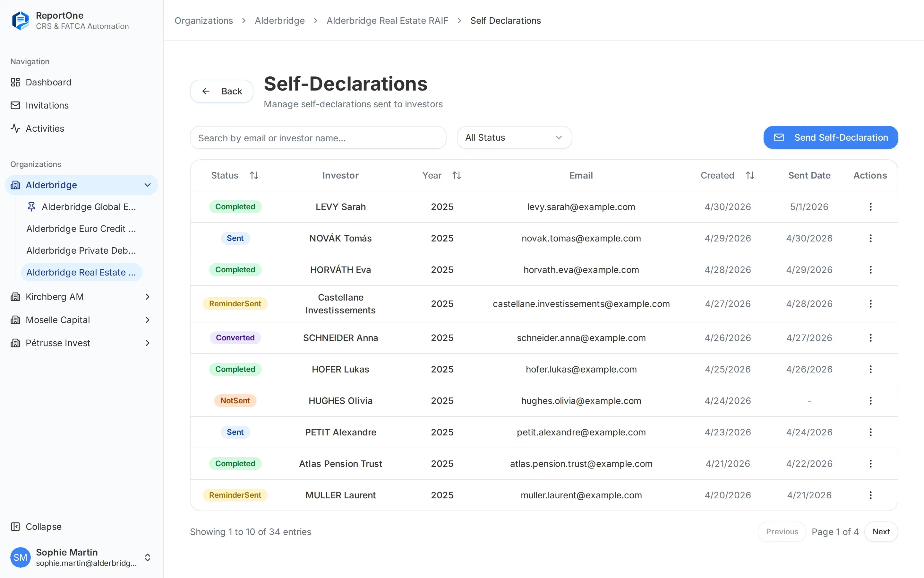This screenshot has width=924, height=578.
Task: Open actions menu for LEVY Sarah
Action: tap(870, 207)
